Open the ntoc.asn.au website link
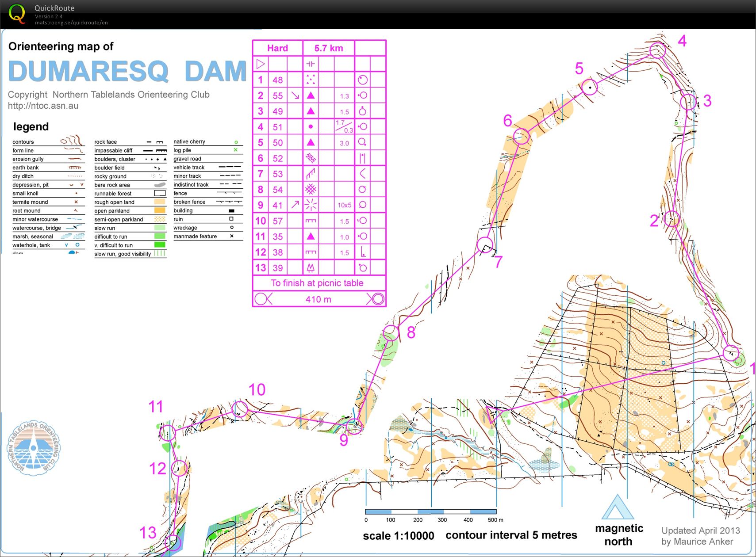This screenshot has height=557, width=756. click(43, 106)
